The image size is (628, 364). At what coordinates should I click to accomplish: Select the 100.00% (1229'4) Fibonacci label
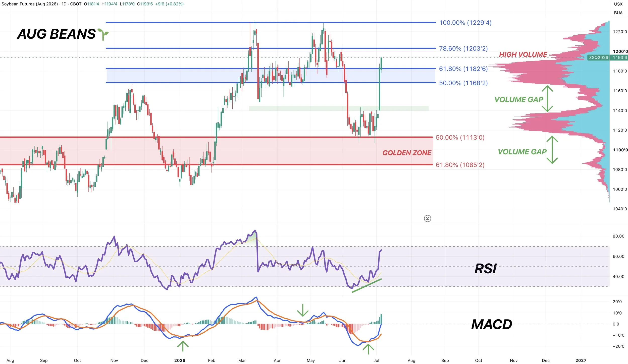[x=465, y=23]
